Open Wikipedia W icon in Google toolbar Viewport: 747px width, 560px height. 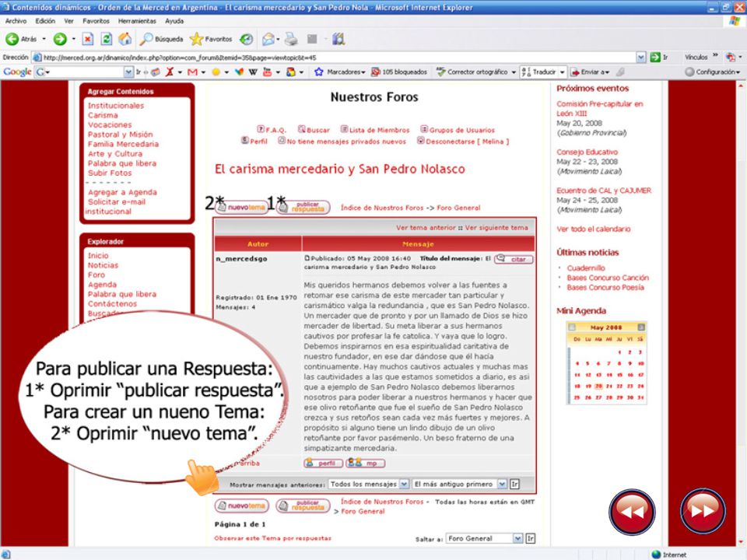253,72
